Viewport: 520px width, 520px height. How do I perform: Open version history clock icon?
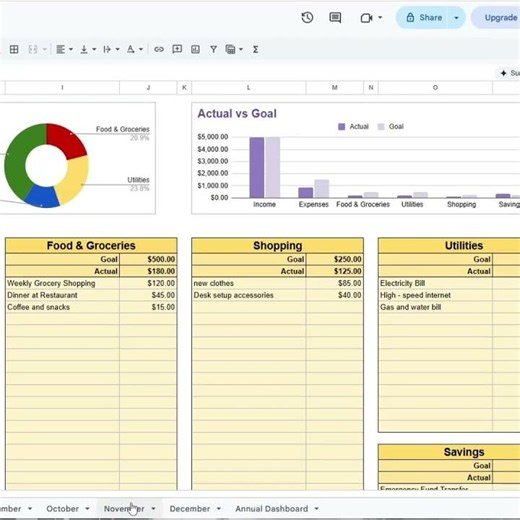pos(307,18)
